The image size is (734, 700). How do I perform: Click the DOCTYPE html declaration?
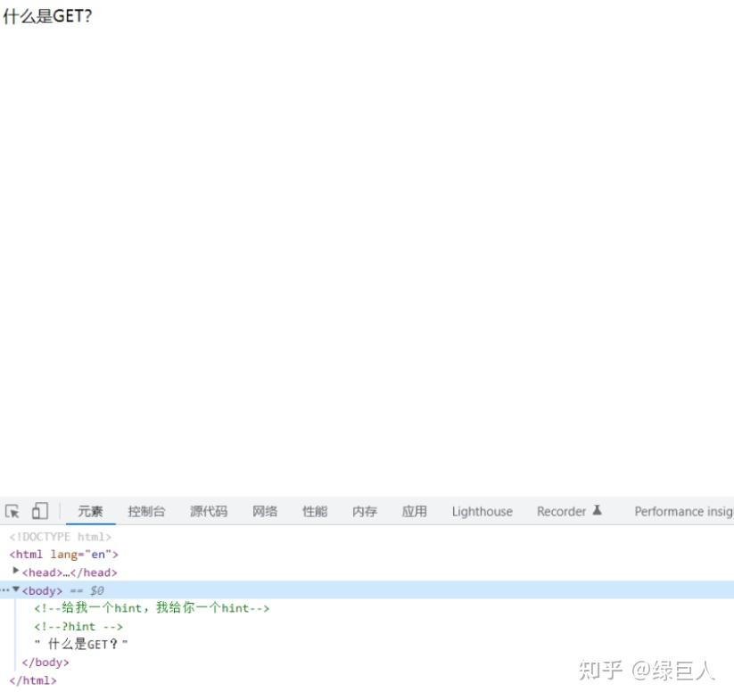(x=60, y=536)
